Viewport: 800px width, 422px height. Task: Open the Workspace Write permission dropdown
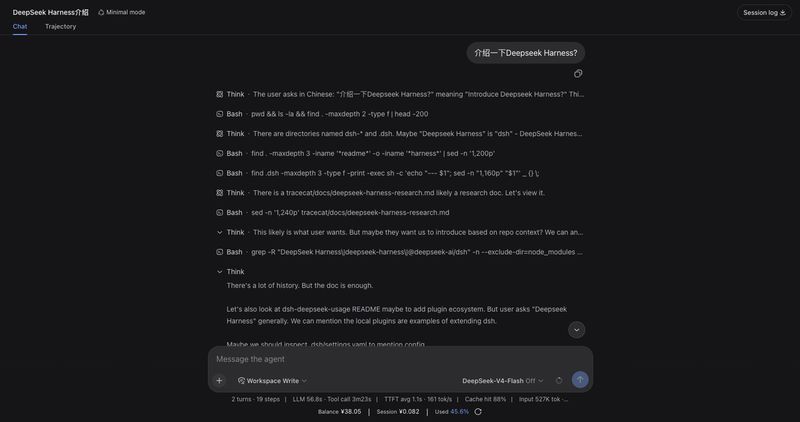(x=272, y=381)
